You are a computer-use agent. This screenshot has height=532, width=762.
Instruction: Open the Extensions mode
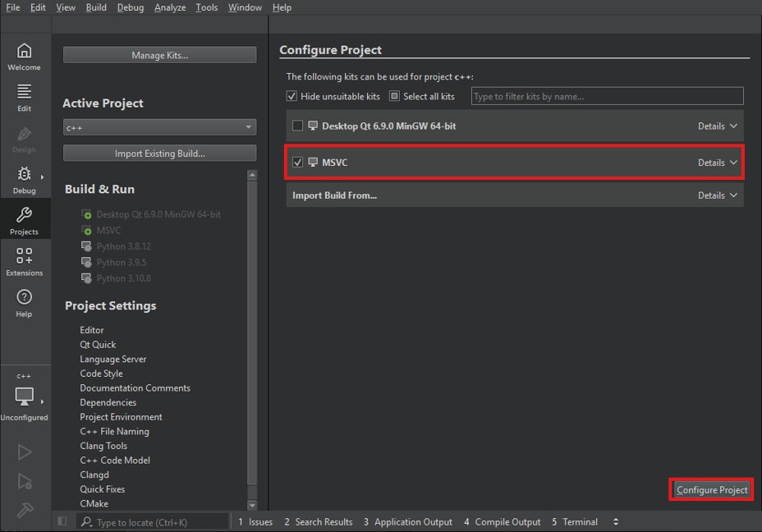click(x=25, y=263)
